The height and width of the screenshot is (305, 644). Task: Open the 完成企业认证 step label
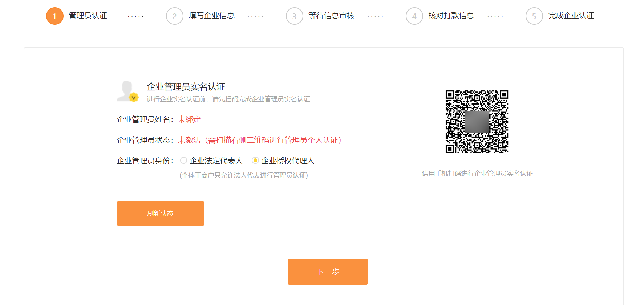pos(571,16)
